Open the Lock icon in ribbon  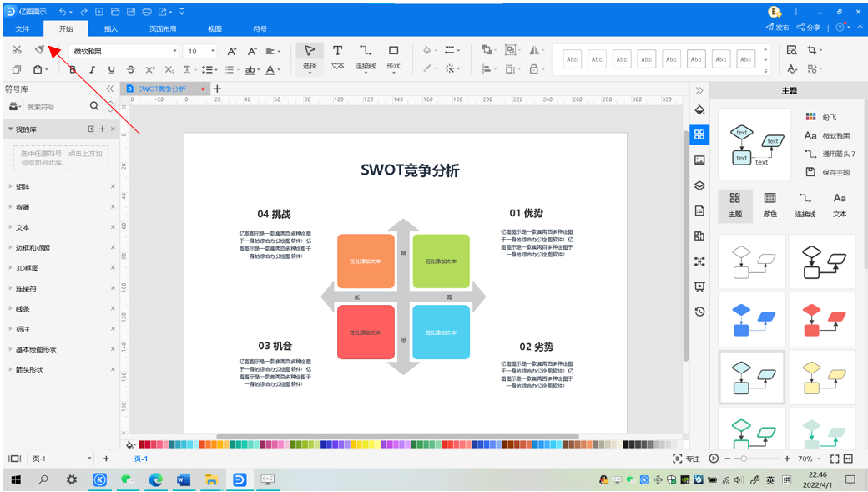(x=533, y=69)
